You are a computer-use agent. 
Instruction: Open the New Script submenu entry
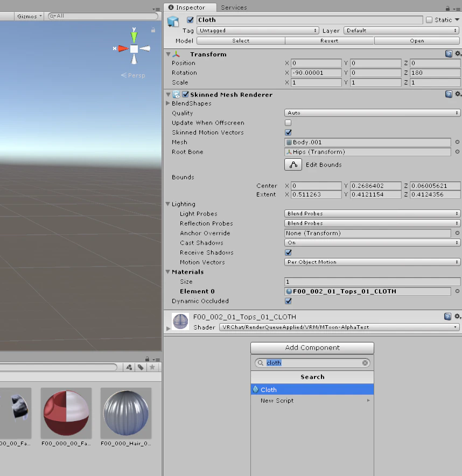click(x=312, y=401)
